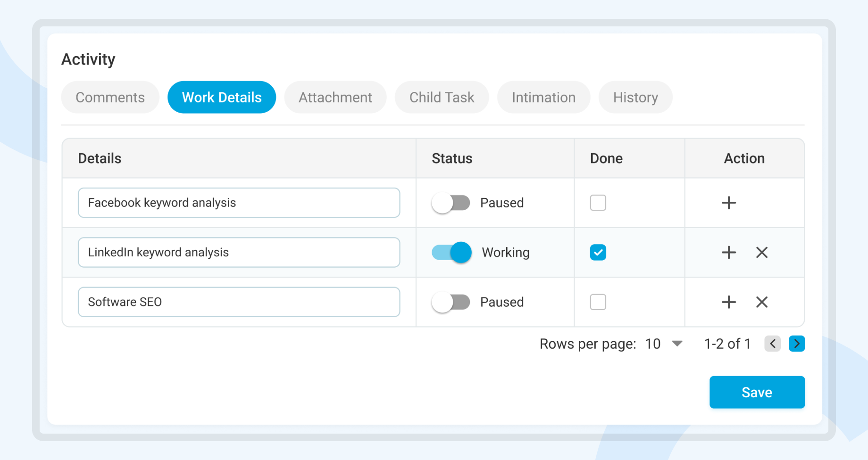This screenshot has height=460, width=868.
Task: Delete the Software SEO row
Action: (762, 302)
